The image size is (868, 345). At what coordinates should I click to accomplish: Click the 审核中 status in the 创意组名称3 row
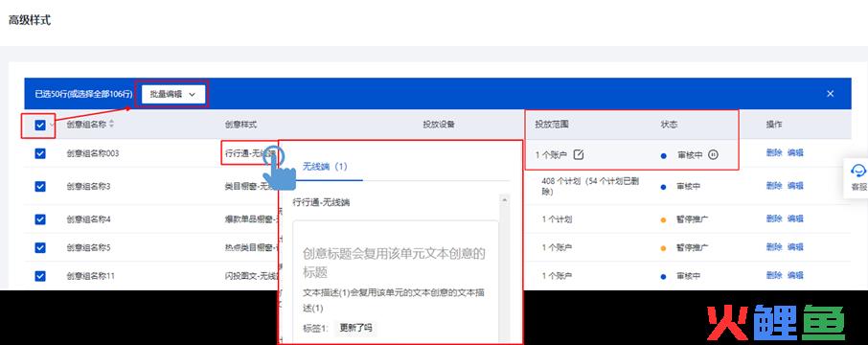pyautogui.click(x=689, y=187)
